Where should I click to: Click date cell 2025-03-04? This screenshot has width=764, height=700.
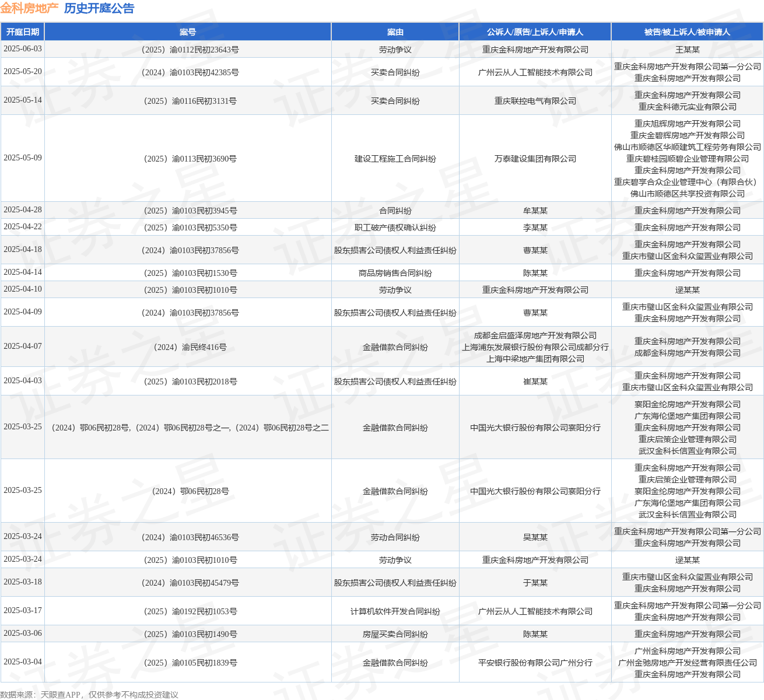pyautogui.click(x=23, y=662)
